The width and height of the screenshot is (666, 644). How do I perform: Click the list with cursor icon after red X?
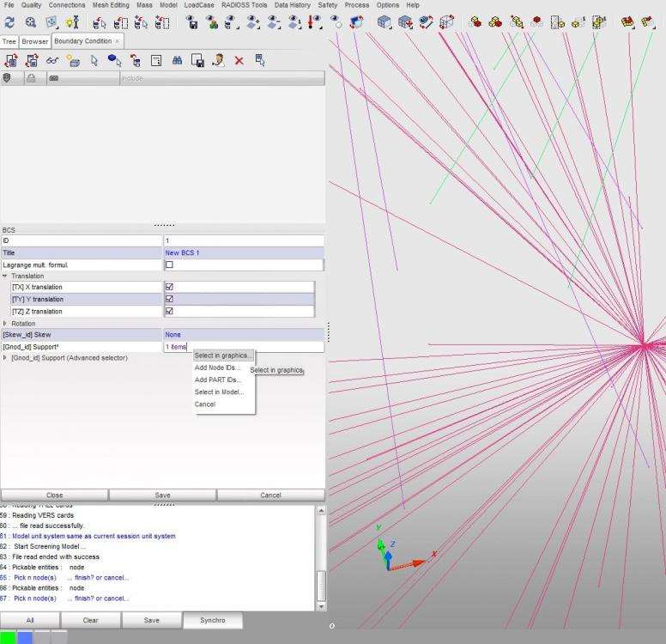click(x=260, y=61)
